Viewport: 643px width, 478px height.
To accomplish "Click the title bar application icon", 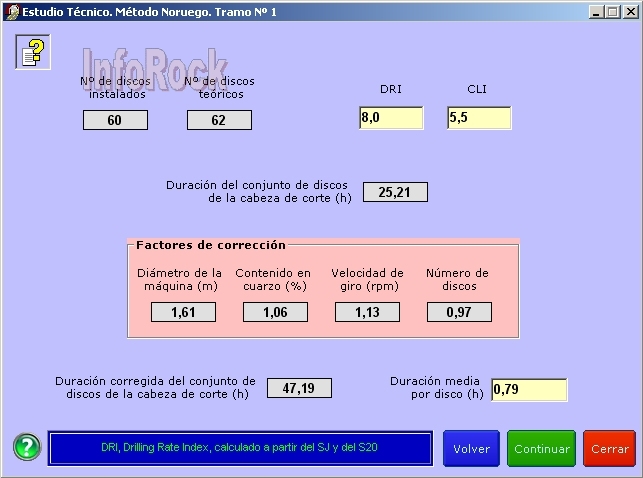I will 11,11.
